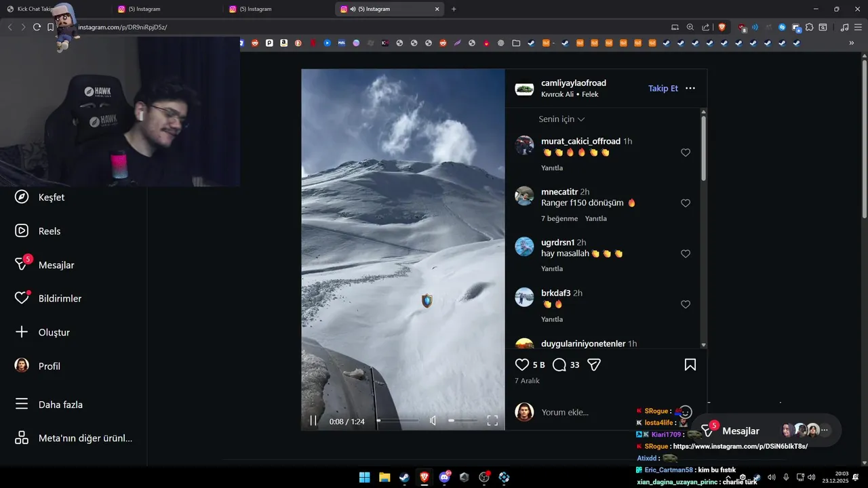
Task: Click the Kıvırcık Ali • Felek audio label
Action: click(x=570, y=94)
